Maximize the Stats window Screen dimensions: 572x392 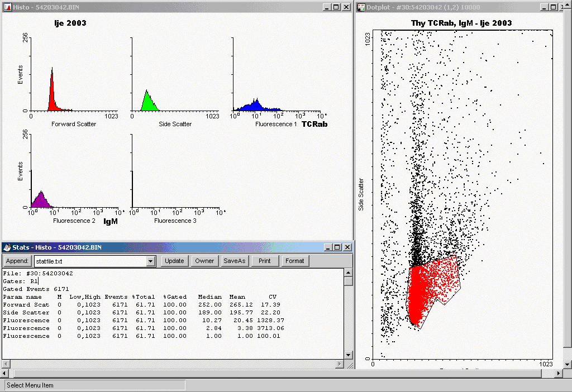(337, 247)
